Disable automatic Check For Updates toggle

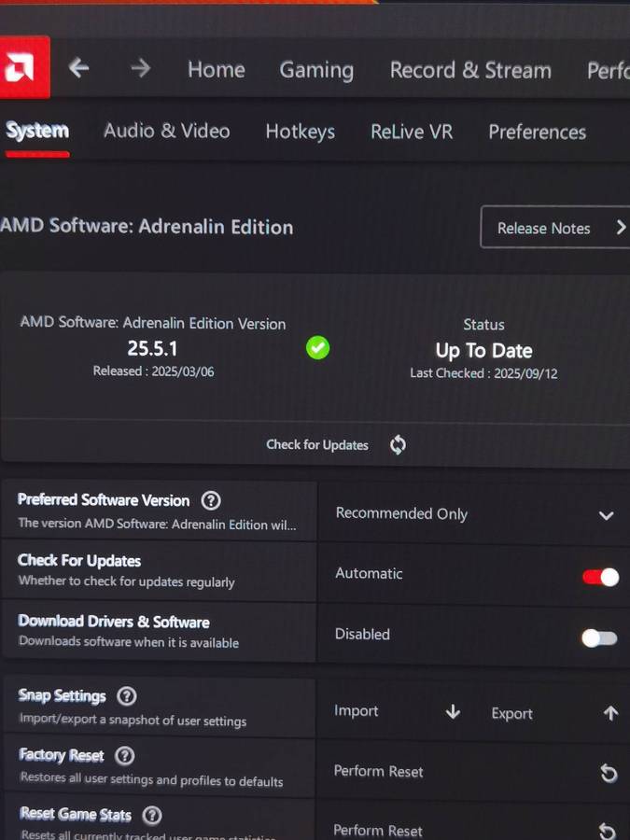click(600, 577)
